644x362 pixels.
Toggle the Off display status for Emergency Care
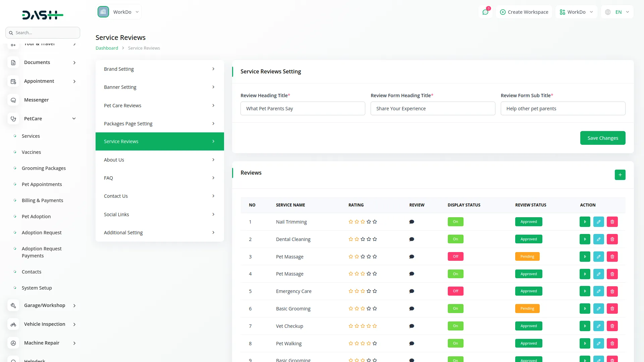pos(455,291)
